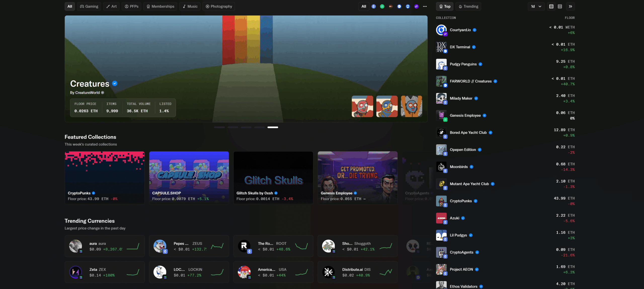644x289 pixels.
Task: Open the Art category
Action: pyautogui.click(x=111, y=6)
